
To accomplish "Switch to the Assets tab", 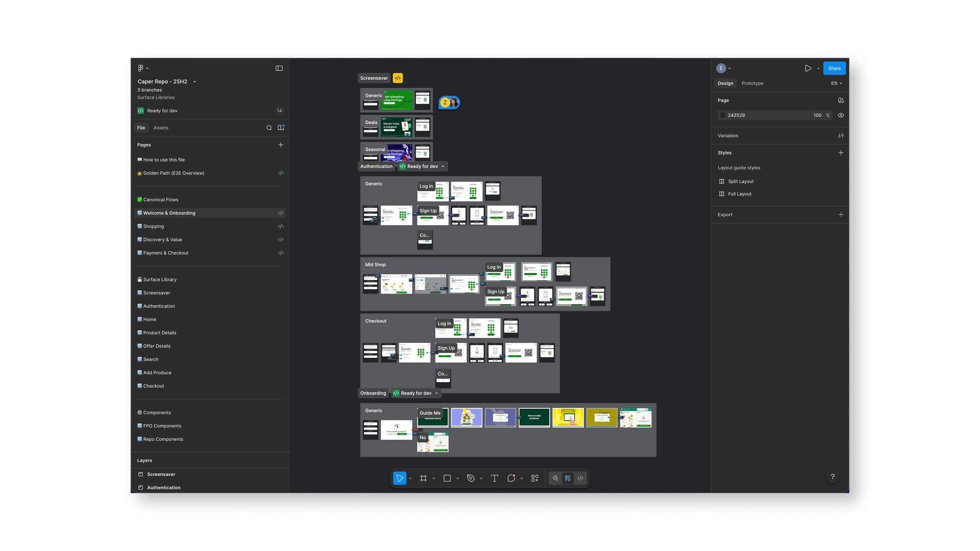I will tap(161, 128).
